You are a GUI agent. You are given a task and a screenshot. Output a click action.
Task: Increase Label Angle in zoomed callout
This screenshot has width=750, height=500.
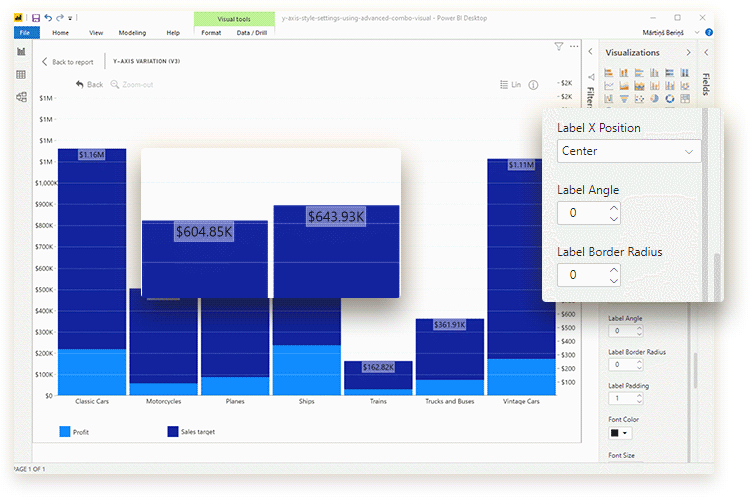click(614, 208)
